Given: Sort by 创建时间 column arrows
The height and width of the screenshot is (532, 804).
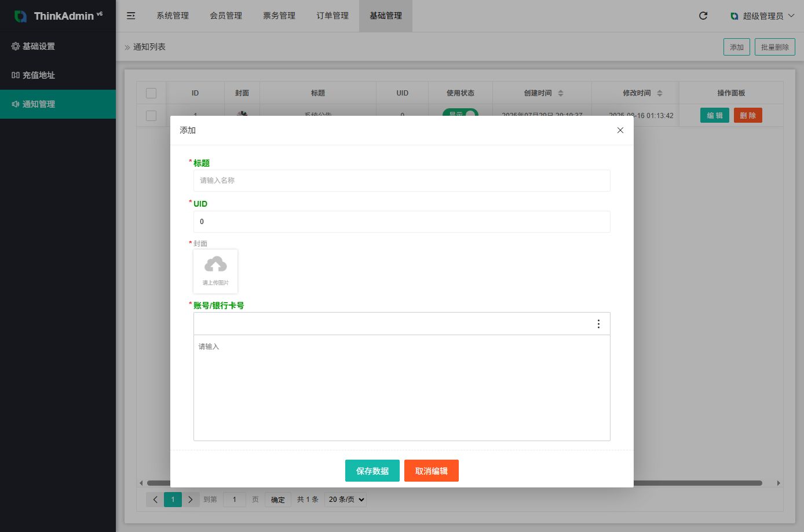Looking at the screenshot, I should pyautogui.click(x=560, y=93).
